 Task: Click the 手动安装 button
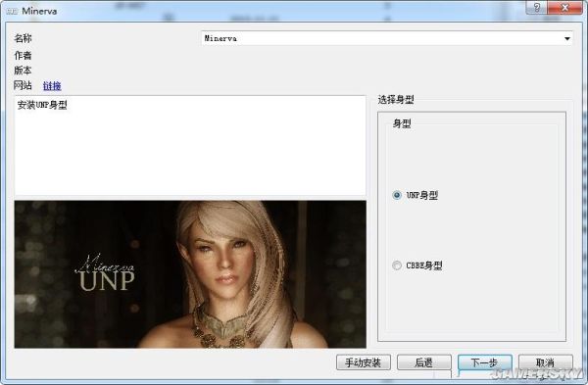(x=364, y=362)
